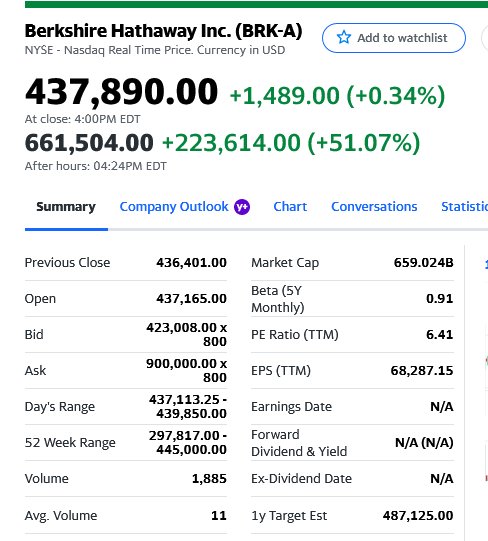Go to the Conversations tab
Viewport: 488px width, 541px height.
pos(374,207)
